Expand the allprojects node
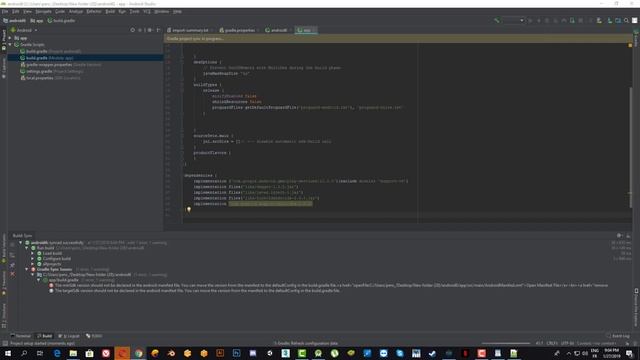The height and width of the screenshot is (360, 640). tap(33, 264)
